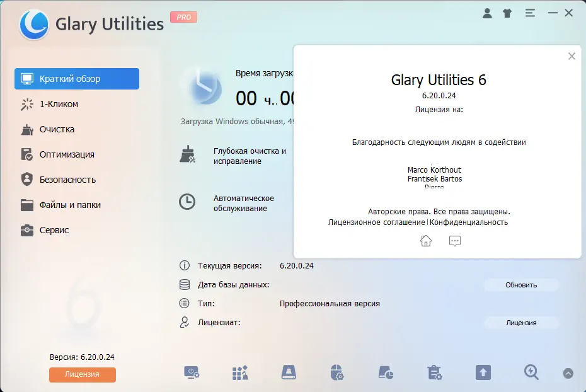Click the PRO badge
This screenshot has width=586, height=392.
tap(183, 17)
